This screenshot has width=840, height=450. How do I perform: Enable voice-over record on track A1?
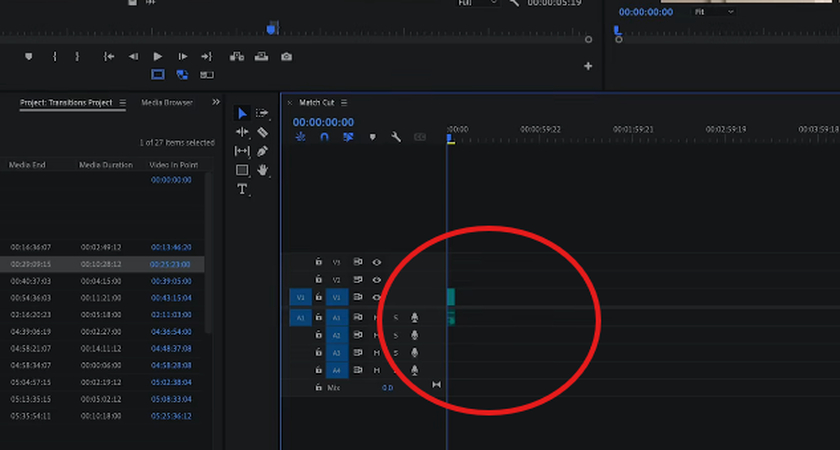[414, 318]
